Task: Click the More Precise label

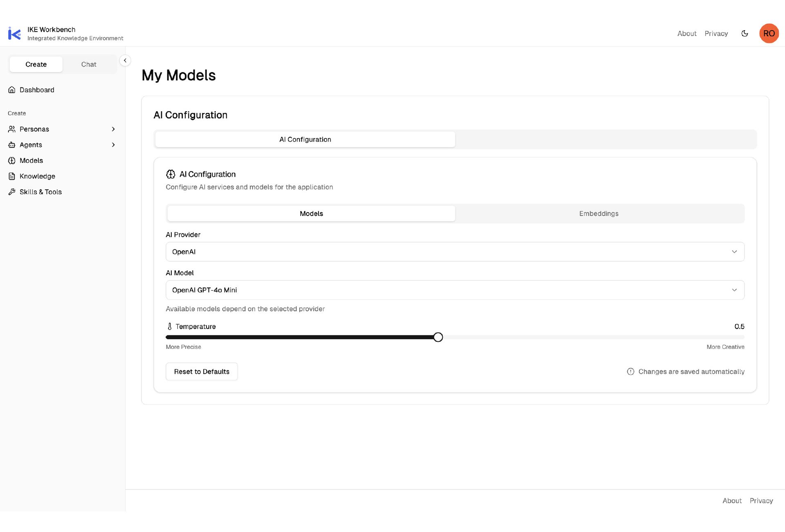Action: point(183,347)
